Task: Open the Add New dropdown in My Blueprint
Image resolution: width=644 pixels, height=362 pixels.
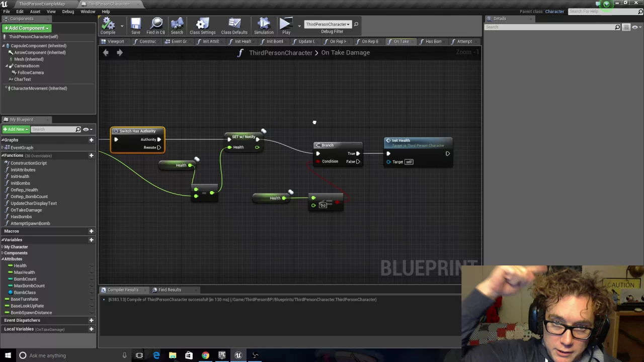Action: tap(15, 129)
